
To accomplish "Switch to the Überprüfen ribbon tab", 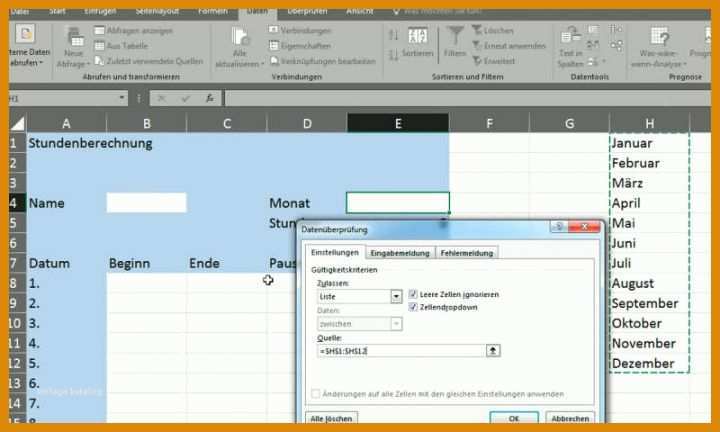I will coord(307,11).
